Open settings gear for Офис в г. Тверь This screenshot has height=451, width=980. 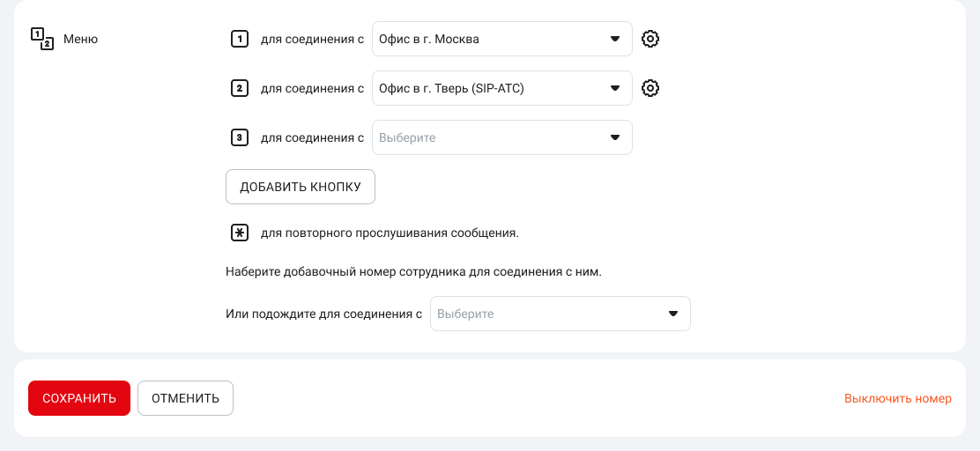[650, 88]
